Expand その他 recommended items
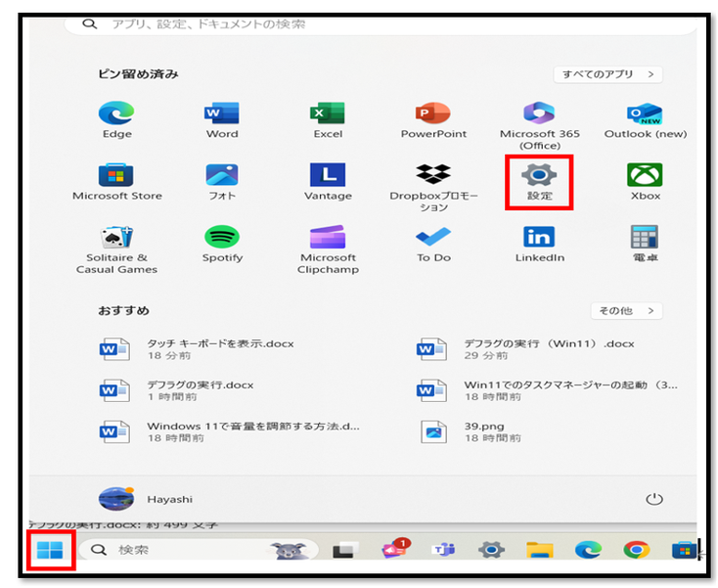 (626, 311)
